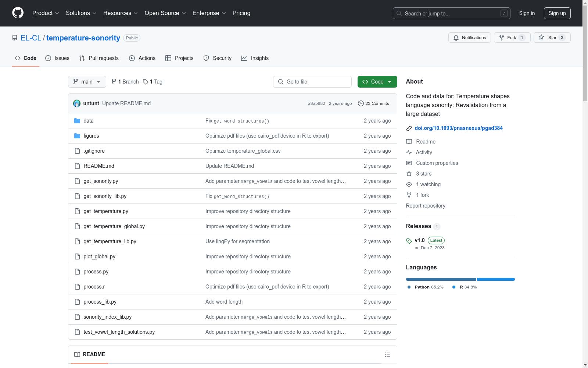The width and height of the screenshot is (588, 368).
Task: Click the branch icon next to 1 Branch
Action: [x=114, y=82]
